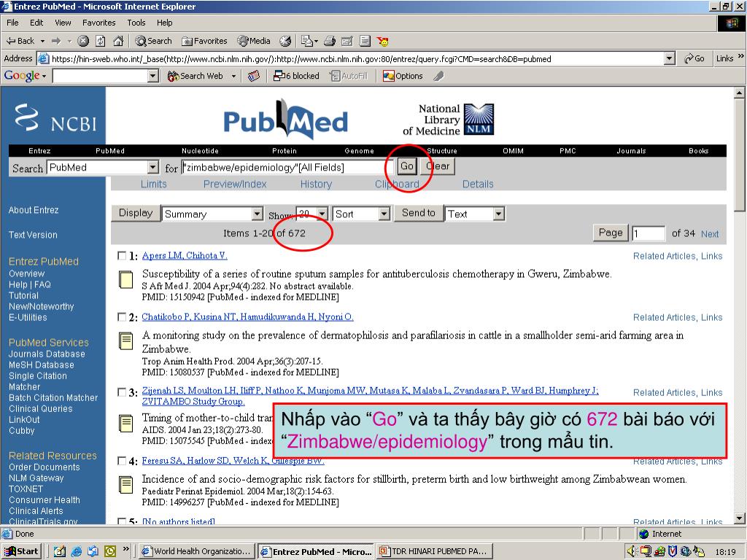
Task: Click the Edit page icon in toolbar
Action: tap(347, 41)
